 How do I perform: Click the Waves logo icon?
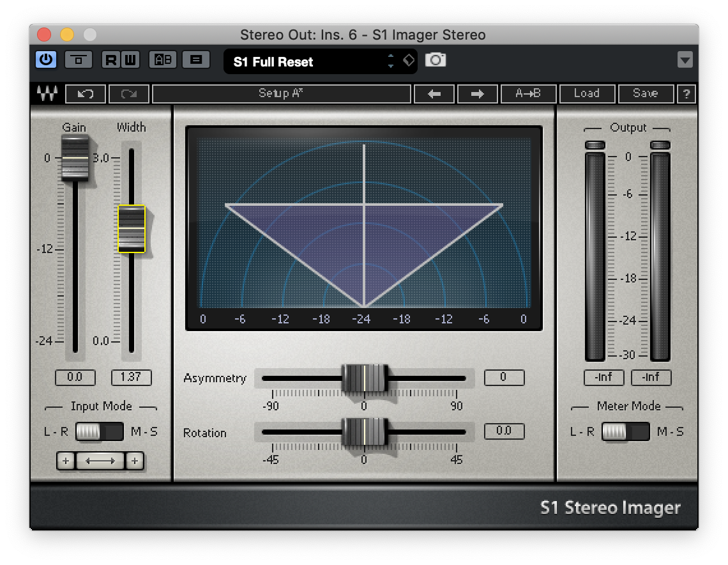tap(47, 93)
